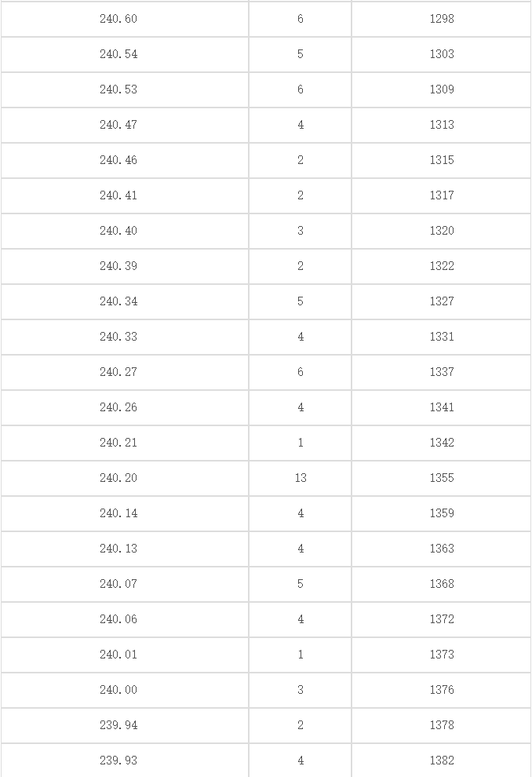The image size is (532, 777).
Task: Click cumulative count 1309
Action: [441, 89]
